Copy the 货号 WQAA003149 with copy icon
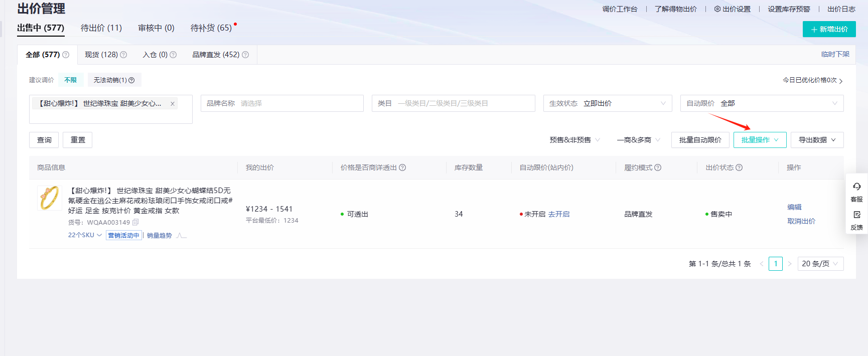The height and width of the screenshot is (356, 868). click(135, 222)
